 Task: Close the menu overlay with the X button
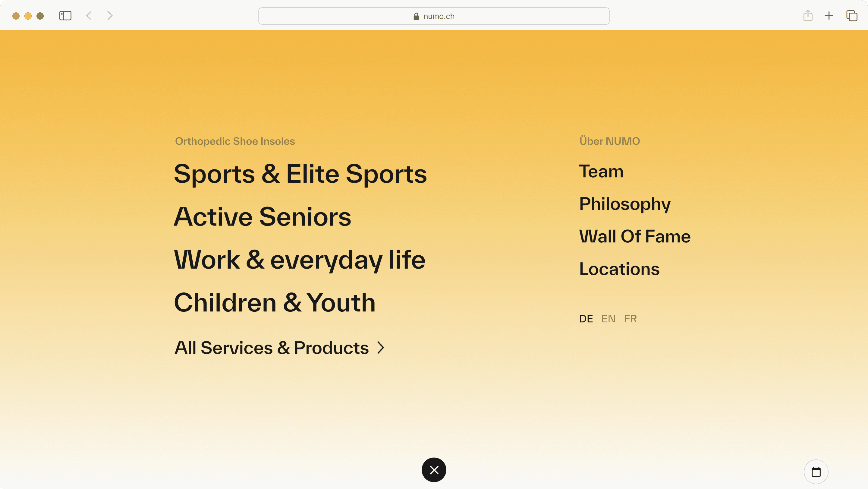click(434, 469)
